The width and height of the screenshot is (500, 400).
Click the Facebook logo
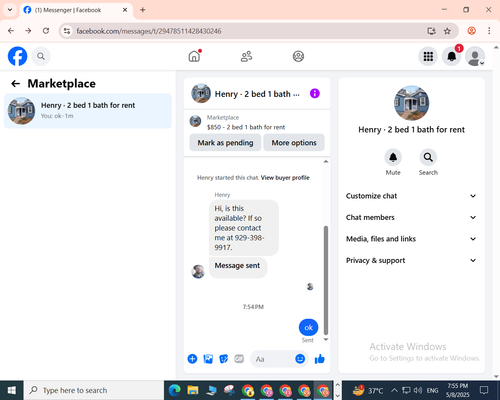[x=17, y=56]
